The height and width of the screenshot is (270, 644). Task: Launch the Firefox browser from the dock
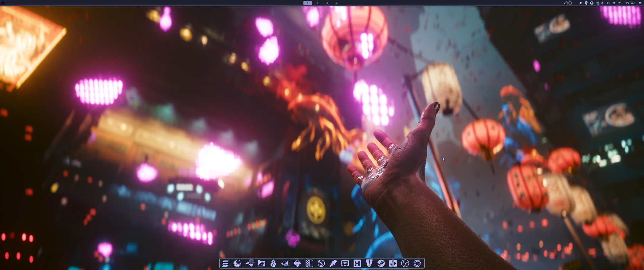coord(237,263)
